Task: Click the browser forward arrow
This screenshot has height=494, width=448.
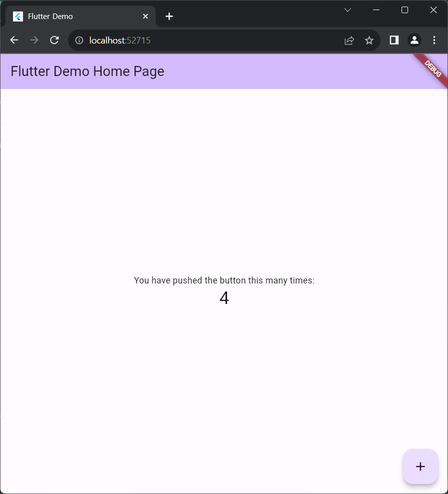Action: coord(34,40)
